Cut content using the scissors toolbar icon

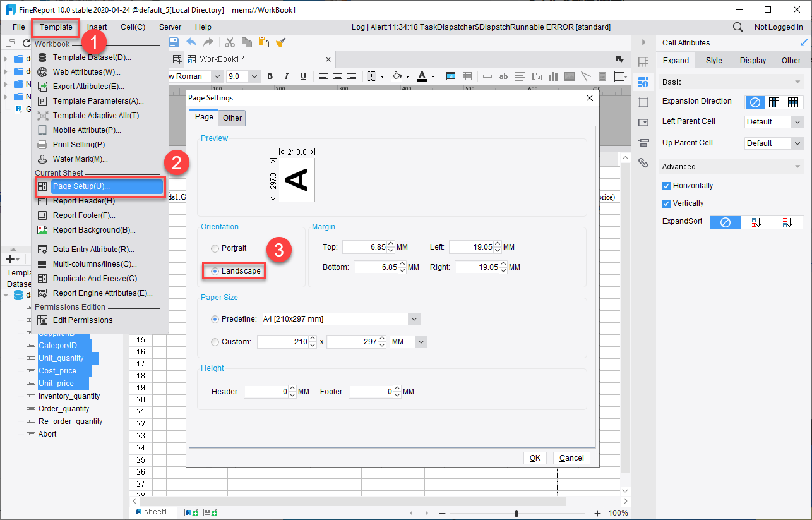pos(230,42)
